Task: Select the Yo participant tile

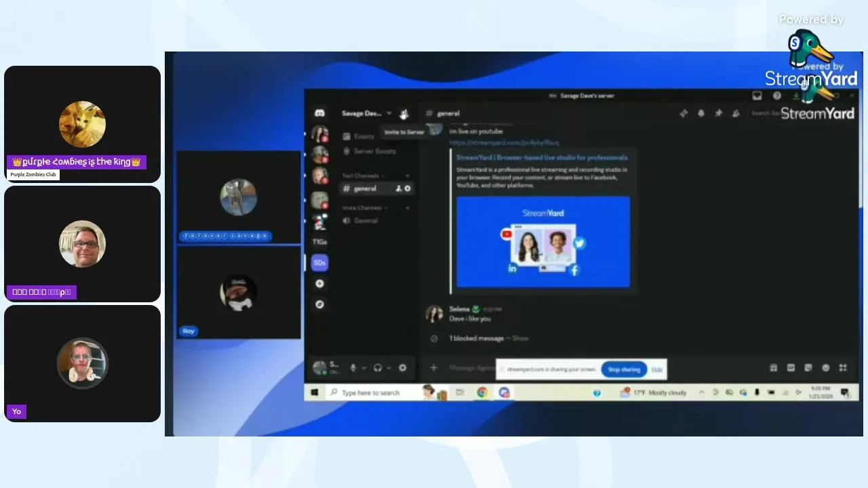Action: (x=82, y=364)
